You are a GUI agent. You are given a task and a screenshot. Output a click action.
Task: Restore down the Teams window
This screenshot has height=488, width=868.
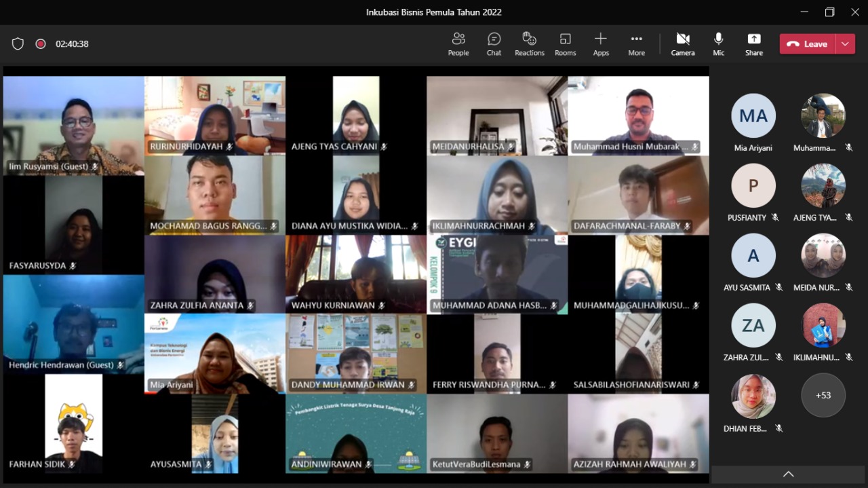coord(829,12)
